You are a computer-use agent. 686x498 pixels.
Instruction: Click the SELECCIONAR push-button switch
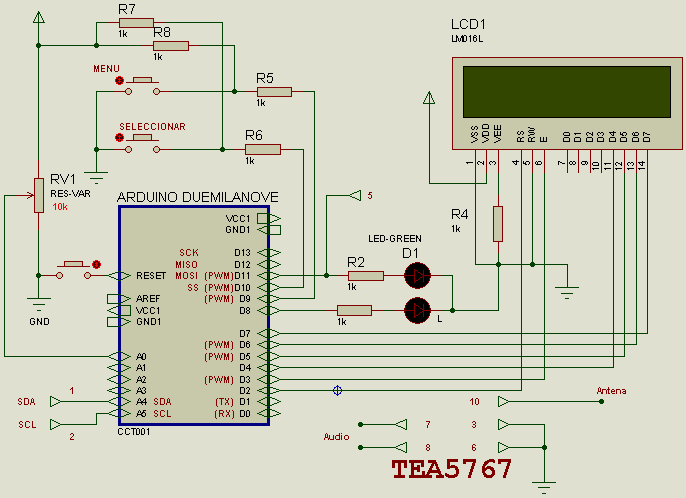(x=143, y=144)
